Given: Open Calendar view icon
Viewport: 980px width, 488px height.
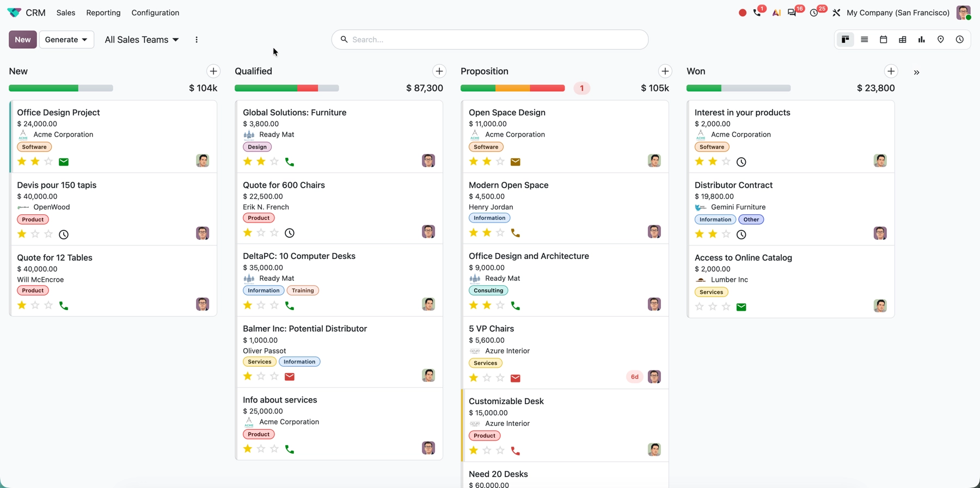Looking at the screenshot, I should (884, 40).
